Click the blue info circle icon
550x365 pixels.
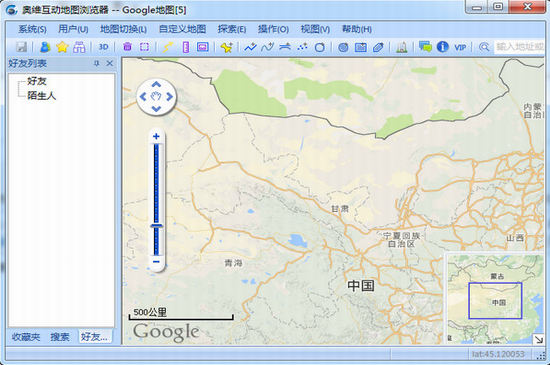click(443, 47)
